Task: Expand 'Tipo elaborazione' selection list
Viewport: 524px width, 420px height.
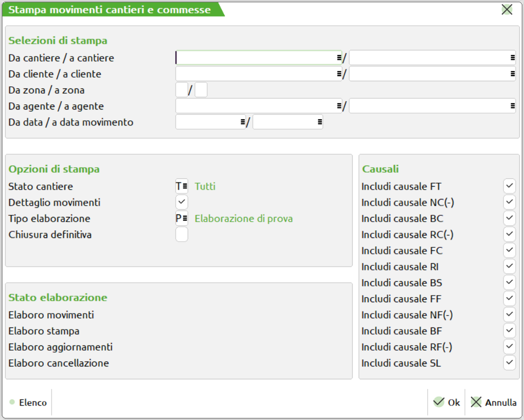Action: tap(185, 218)
